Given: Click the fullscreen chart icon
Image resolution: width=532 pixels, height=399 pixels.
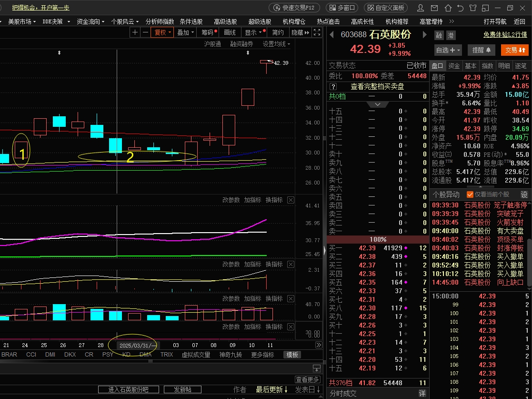Looking at the screenshot, I should pyautogui.click(x=317, y=32).
